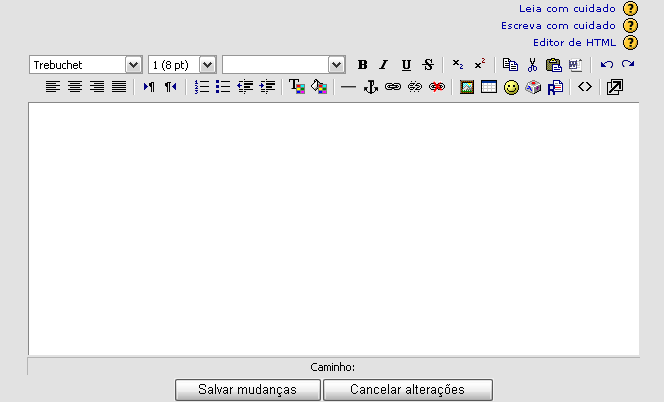Open the font color picker
664x402 pixels.
coord(297,87)
